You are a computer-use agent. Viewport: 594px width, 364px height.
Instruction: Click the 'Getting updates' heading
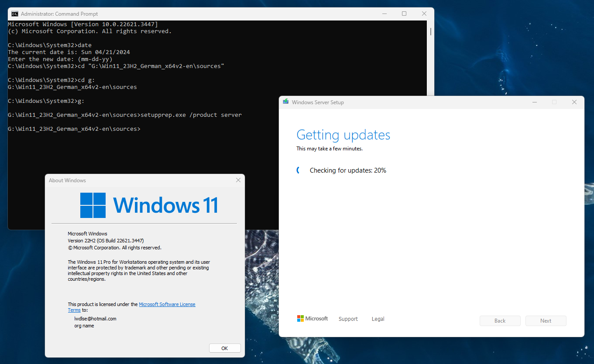pos(343,135)
